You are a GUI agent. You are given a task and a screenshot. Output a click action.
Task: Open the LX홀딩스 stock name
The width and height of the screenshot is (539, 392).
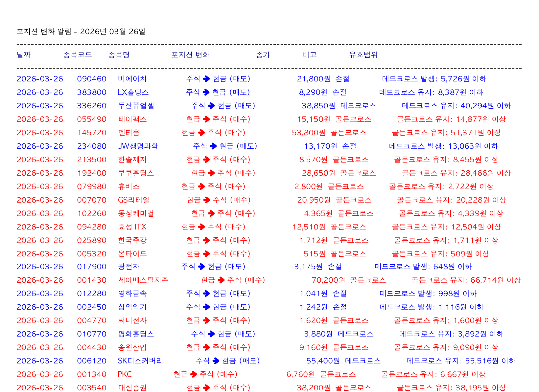coord(133,92)
